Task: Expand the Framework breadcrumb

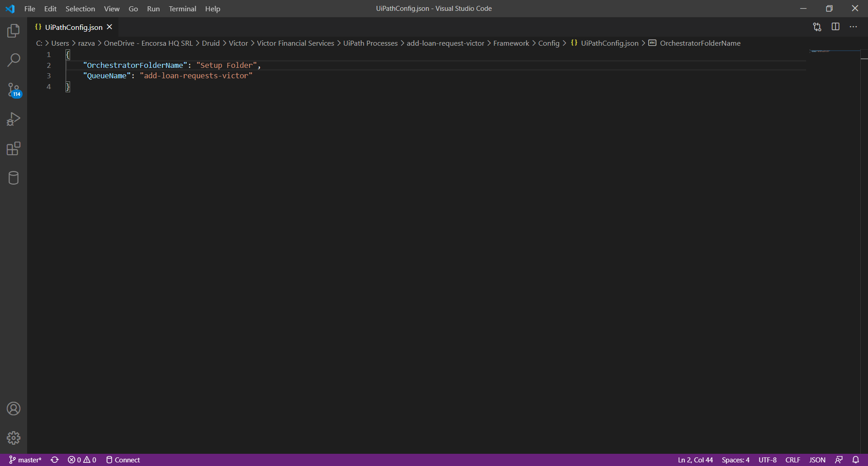Action: [x=511, y=43]
